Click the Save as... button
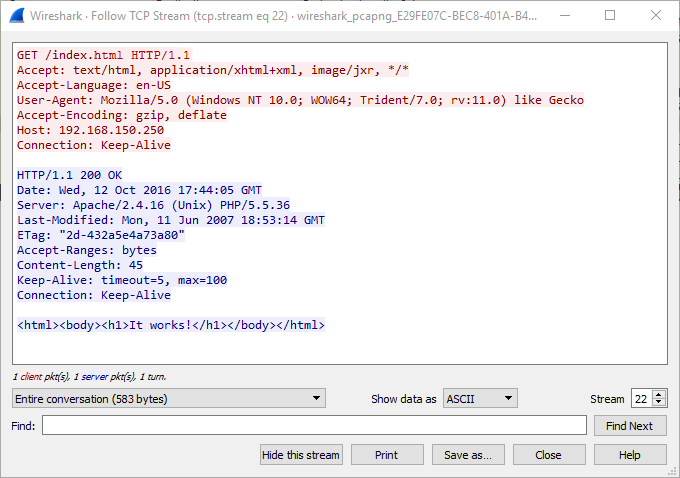This screenshot has width=680, height=478. [x=468, y=455]
